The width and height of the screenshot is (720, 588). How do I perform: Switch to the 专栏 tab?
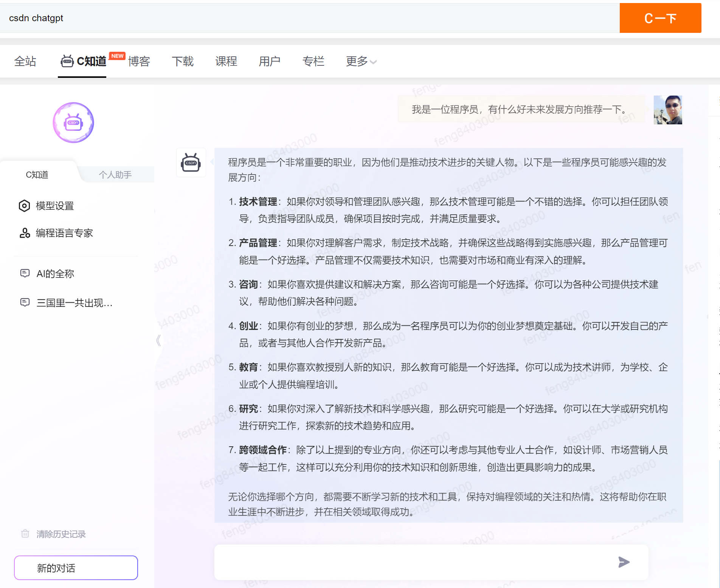(x=314, y=61)
